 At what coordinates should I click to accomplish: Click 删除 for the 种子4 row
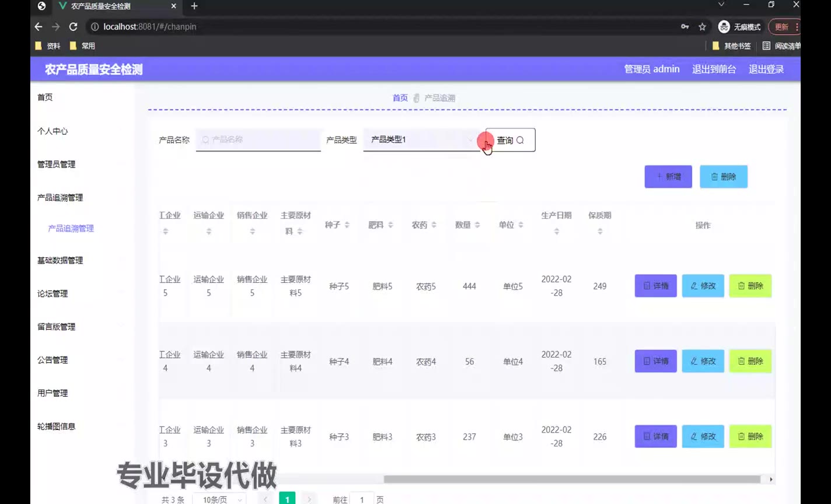(750, 361)
